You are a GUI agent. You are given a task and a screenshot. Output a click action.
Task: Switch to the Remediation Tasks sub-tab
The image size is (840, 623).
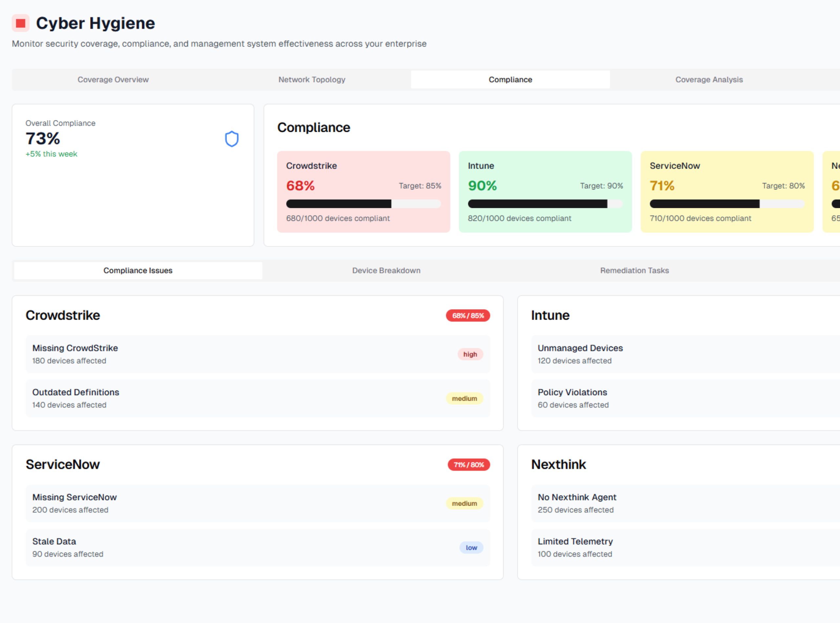(634, 271)
